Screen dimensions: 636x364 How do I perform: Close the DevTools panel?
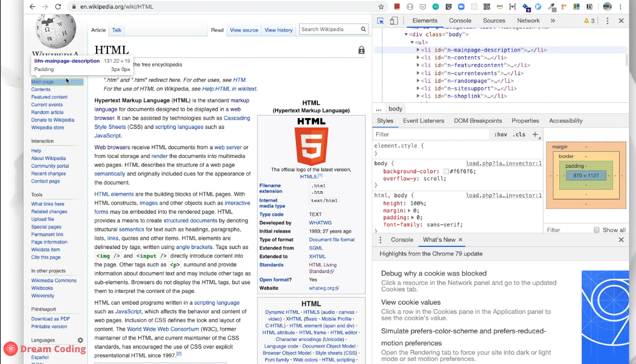click(621, 21)
